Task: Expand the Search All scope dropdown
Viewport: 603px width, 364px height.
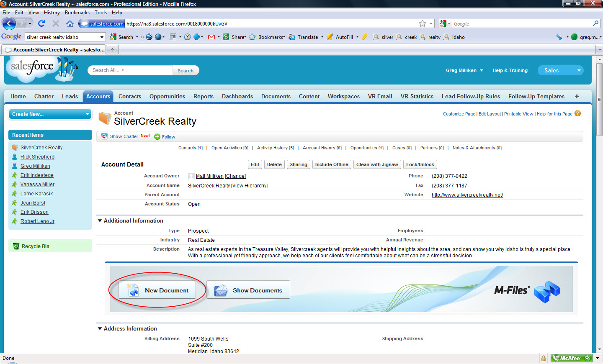Action: 123,70
